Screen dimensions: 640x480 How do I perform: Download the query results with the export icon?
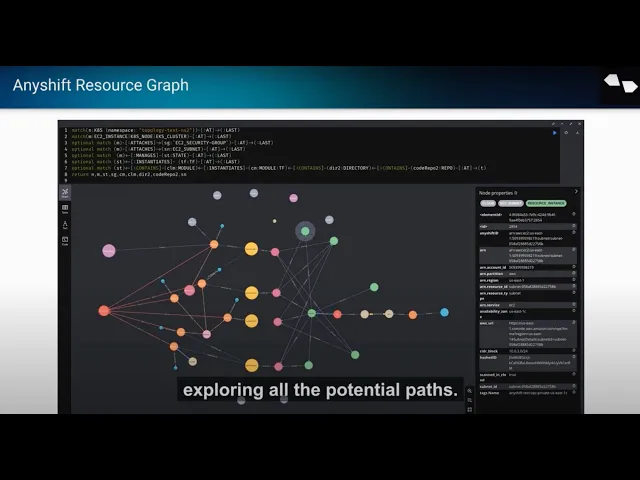tap(578, 133)
